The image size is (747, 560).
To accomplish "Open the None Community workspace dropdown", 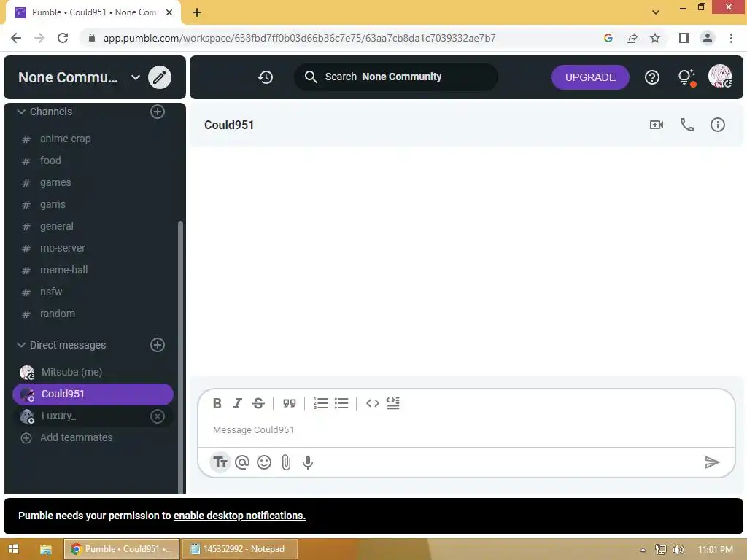I will pyautogui.click(x=136, y=77).
